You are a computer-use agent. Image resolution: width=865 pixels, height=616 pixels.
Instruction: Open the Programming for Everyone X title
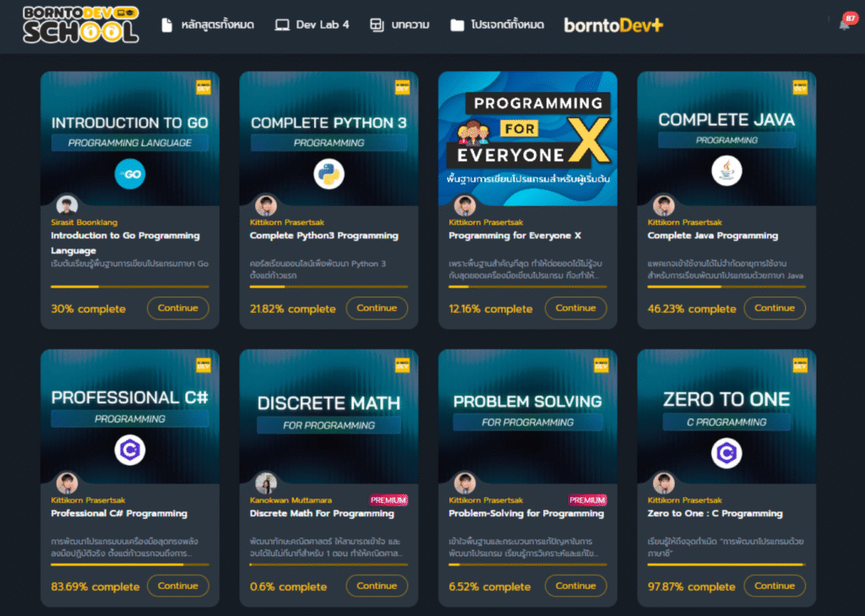(x=514, y=236)
